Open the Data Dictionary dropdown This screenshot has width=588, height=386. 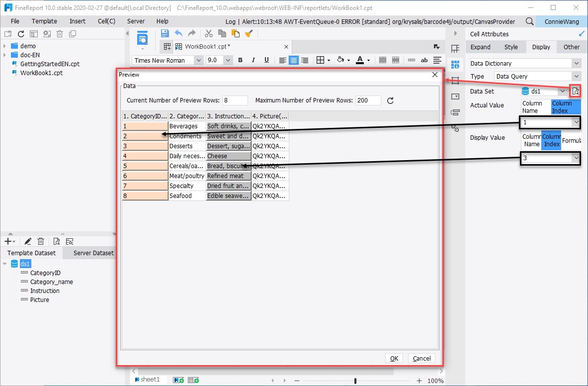(576, 63)
